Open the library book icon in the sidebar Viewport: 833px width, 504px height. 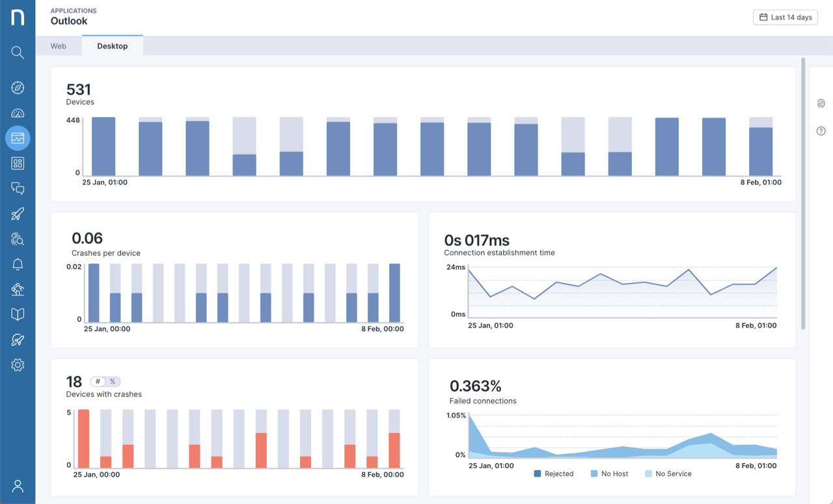[18, 314]
